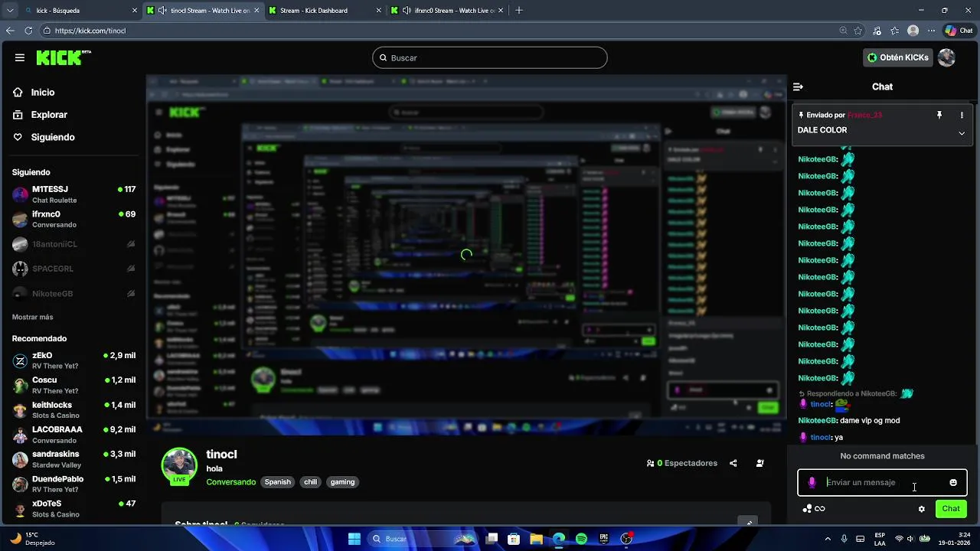Open pinned message options (three dots)
The image size is (980, 551).
[x=962, y=115]
